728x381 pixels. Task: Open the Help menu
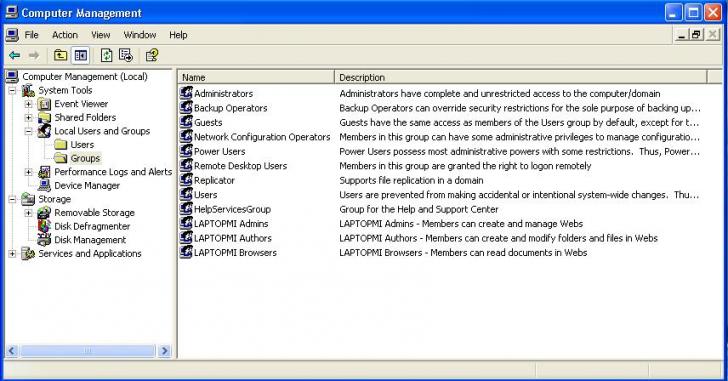(178, 35)
